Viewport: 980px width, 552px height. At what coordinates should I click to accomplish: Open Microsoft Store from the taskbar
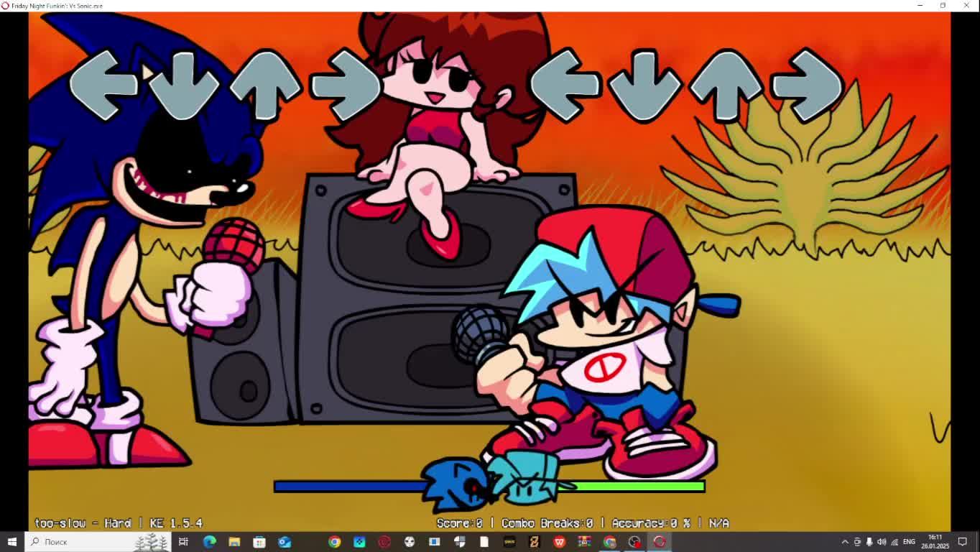pyautogui.click(x=259, y=542)
